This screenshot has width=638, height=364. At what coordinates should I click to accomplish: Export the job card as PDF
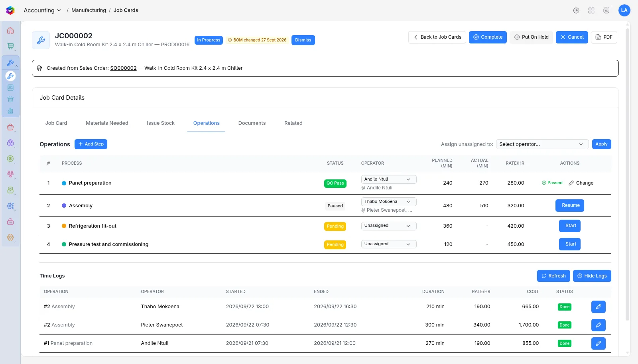point(604,37)
